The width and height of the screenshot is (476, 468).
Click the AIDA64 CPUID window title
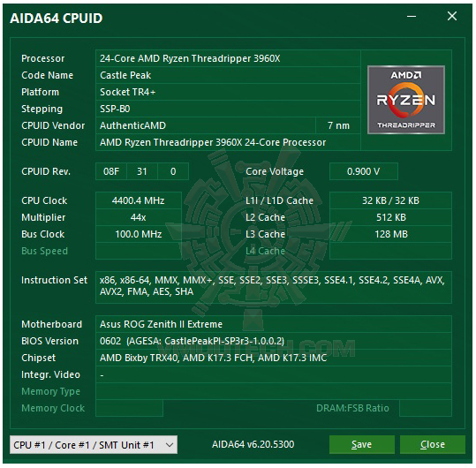click(x=57, y=19)
